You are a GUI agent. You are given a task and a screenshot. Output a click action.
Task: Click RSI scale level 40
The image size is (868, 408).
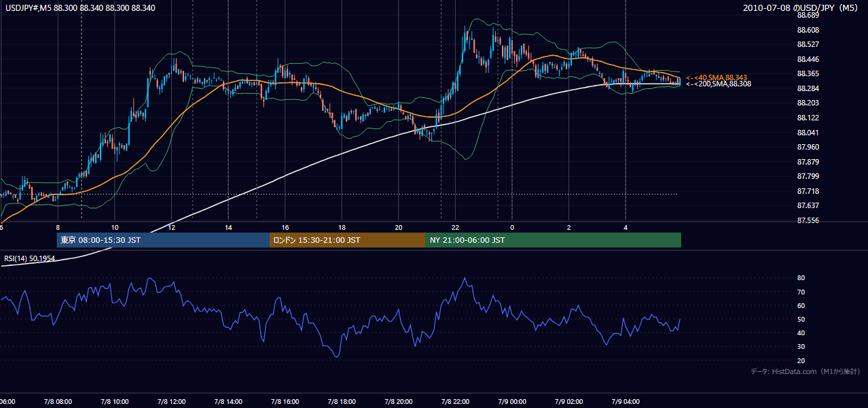pos(801,333)
